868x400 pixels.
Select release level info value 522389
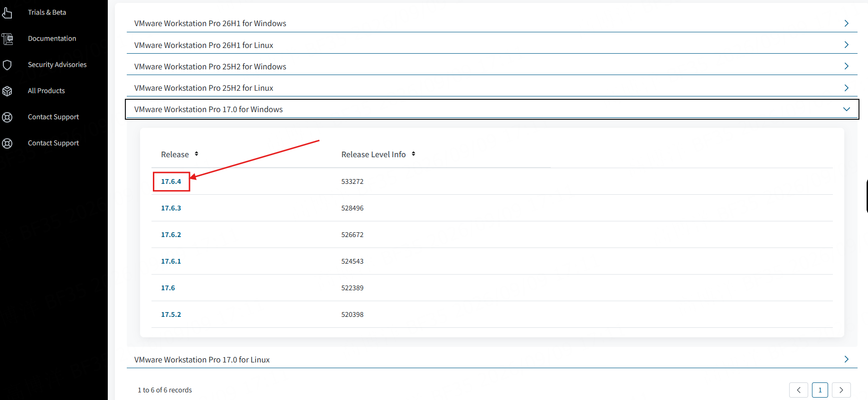click(x=352, y=288)
